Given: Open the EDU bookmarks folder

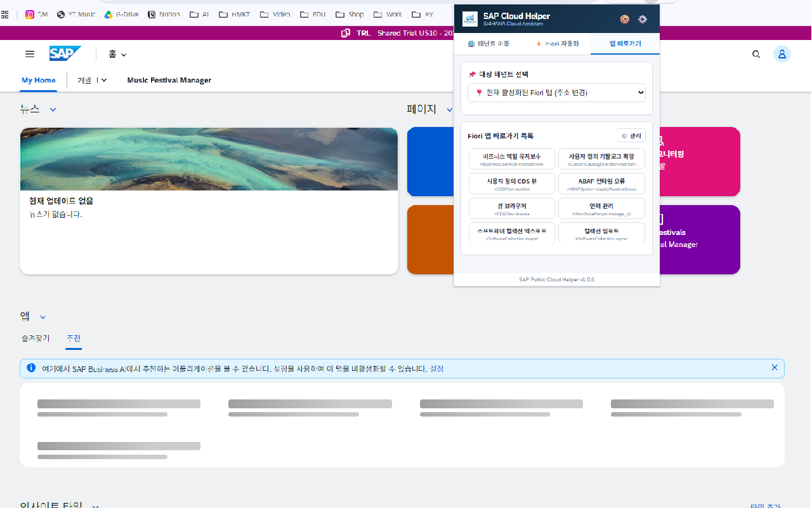Looking at the screenshot, I should point(313,14).
